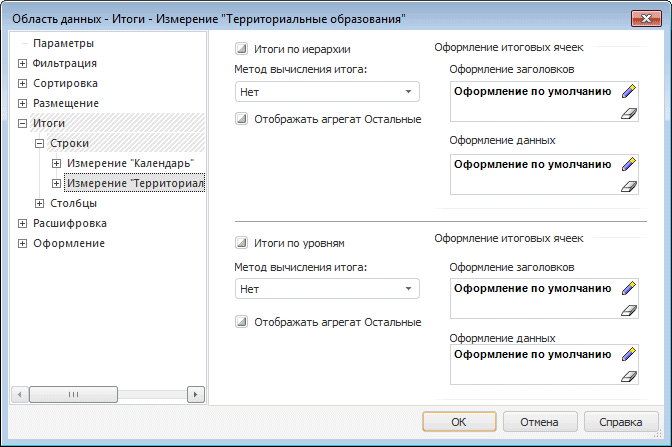The height and width of the screenshot is (447, 672).
Task: Click pencil icon for hierarchy totals header formatting
Action: point(628,92)
